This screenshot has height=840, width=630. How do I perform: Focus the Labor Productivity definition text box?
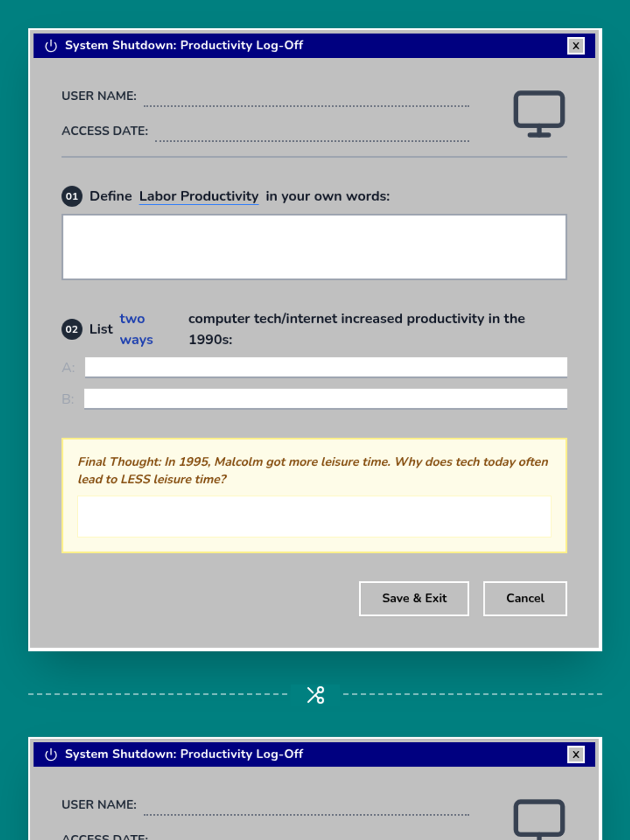point(314,247)
